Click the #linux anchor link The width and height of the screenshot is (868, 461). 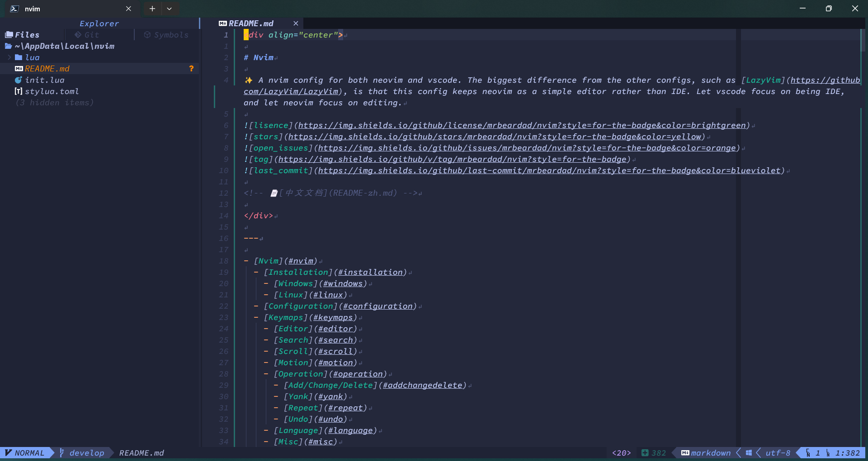[328, 295]
